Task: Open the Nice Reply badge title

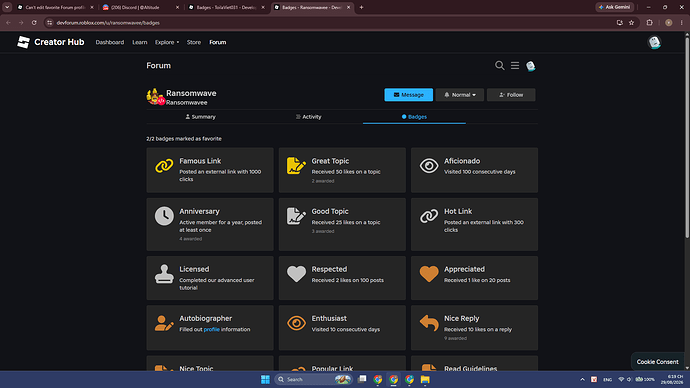Action: tap(462, 318)
